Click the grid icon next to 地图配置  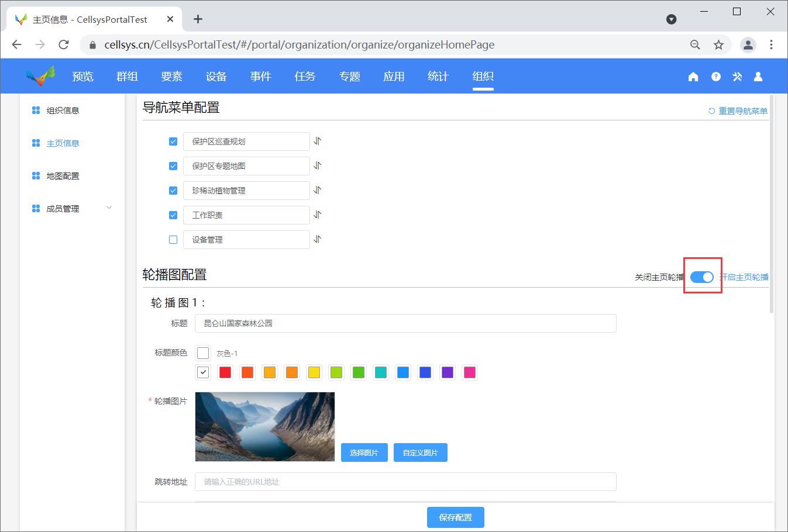[x=36, y=176]
